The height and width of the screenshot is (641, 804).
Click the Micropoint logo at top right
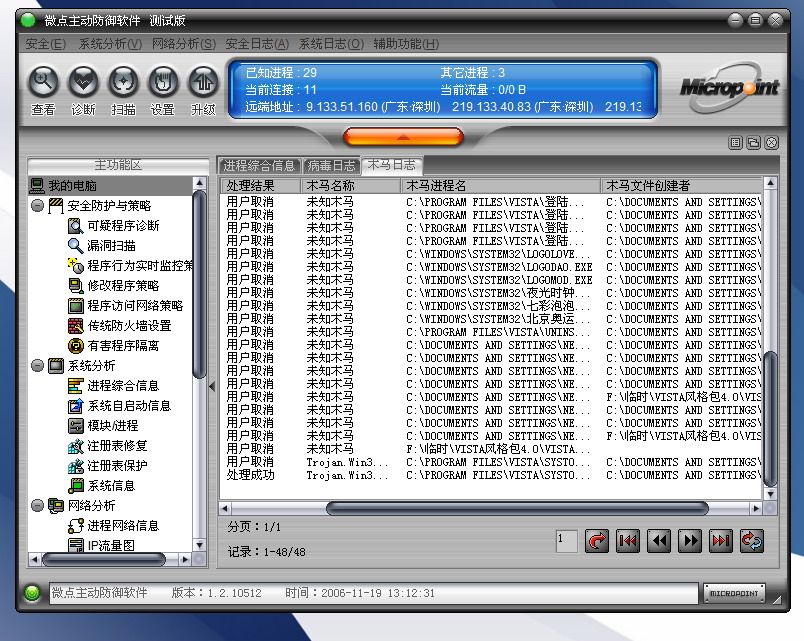coord(729,88)
